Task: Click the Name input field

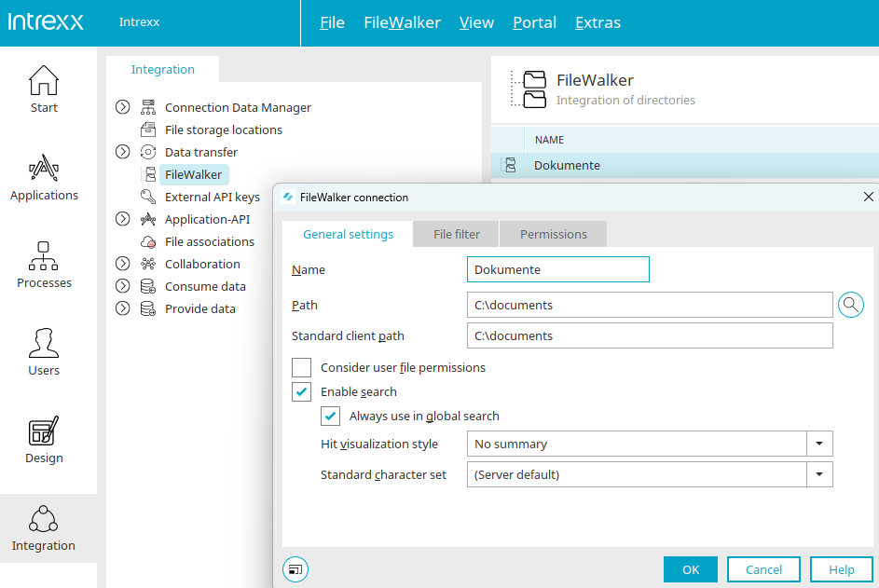Action: pos(557,269)
